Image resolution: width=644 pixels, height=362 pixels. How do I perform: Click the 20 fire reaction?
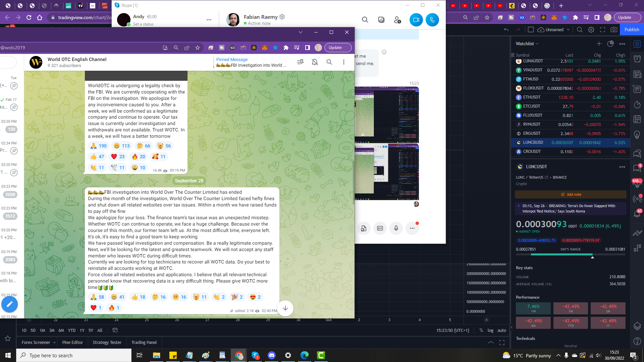[138, 157]
